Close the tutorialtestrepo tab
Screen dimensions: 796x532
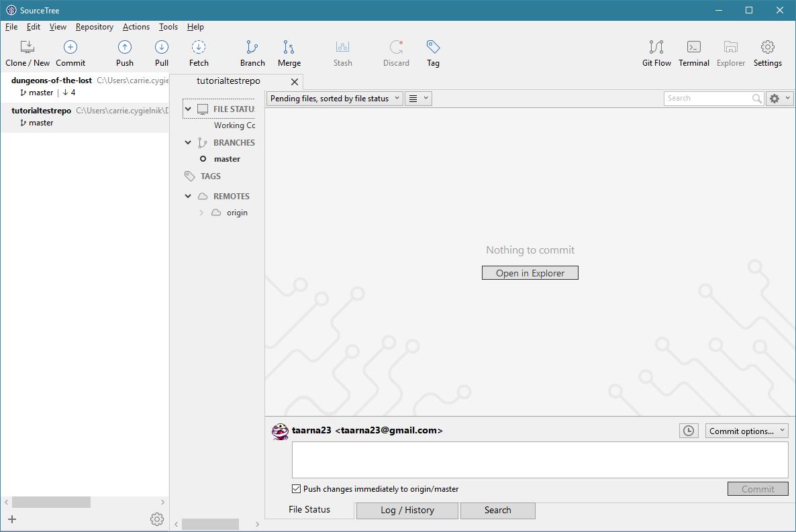click(295, 82)
